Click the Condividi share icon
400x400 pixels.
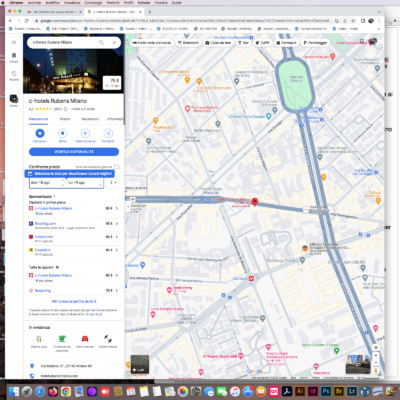click(108, 133)
